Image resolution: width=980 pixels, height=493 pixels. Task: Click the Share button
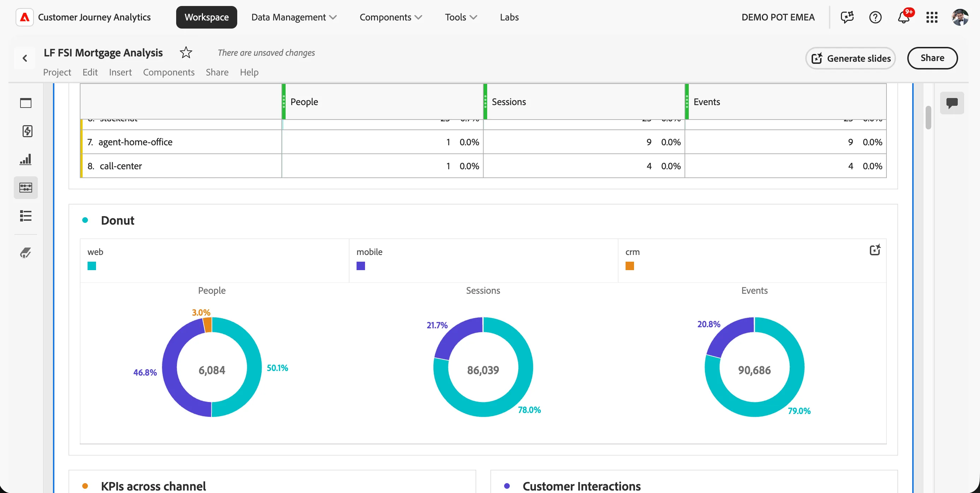(932, 58)
